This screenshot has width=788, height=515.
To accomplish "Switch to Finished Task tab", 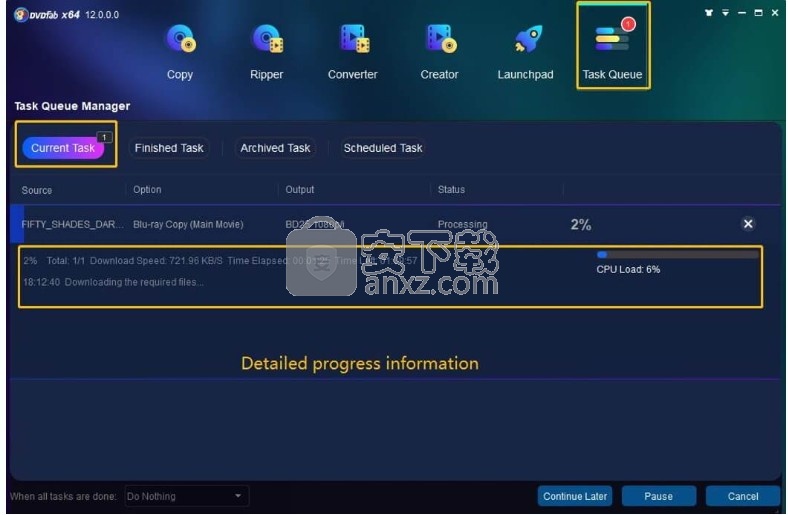I will [169, 148].
